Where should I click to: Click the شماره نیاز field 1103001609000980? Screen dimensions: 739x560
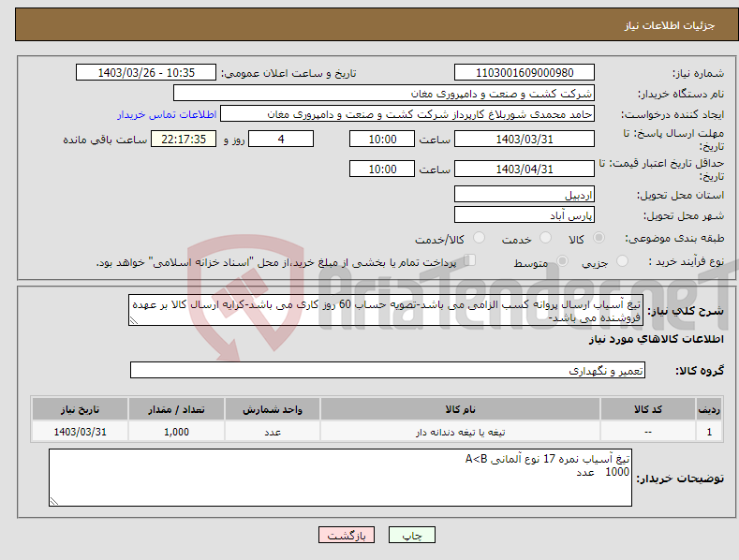coord(525,73)
